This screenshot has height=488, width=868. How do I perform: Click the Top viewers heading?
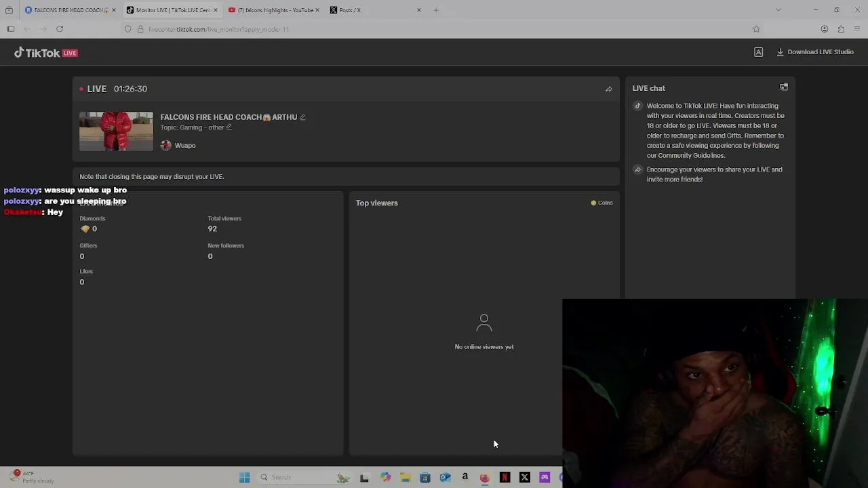tap(376, 203)
